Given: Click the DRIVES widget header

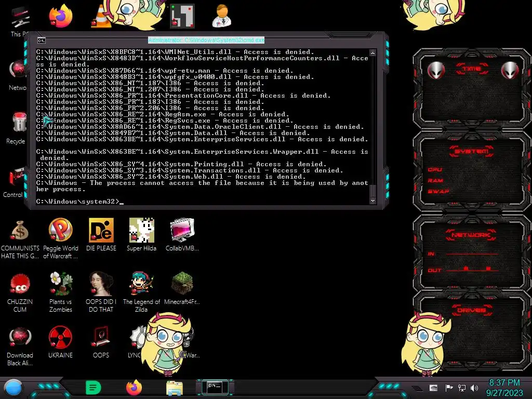Looking at the screenshot, I should 472,310.
